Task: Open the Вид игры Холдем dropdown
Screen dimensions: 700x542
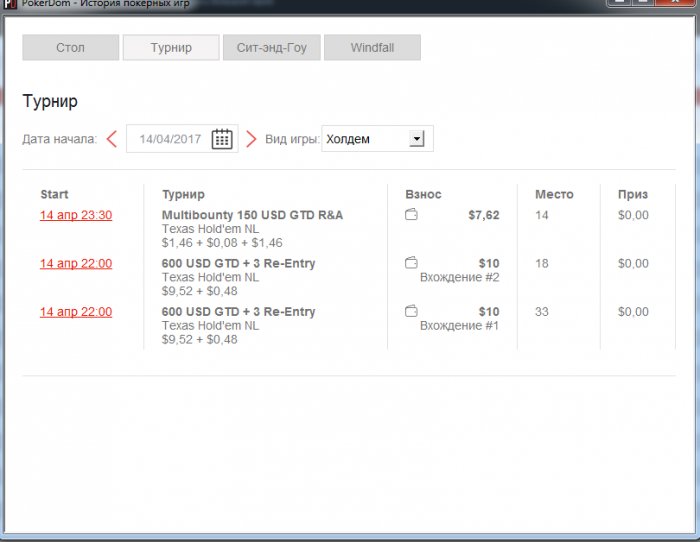Action: (x=377, y=139)
